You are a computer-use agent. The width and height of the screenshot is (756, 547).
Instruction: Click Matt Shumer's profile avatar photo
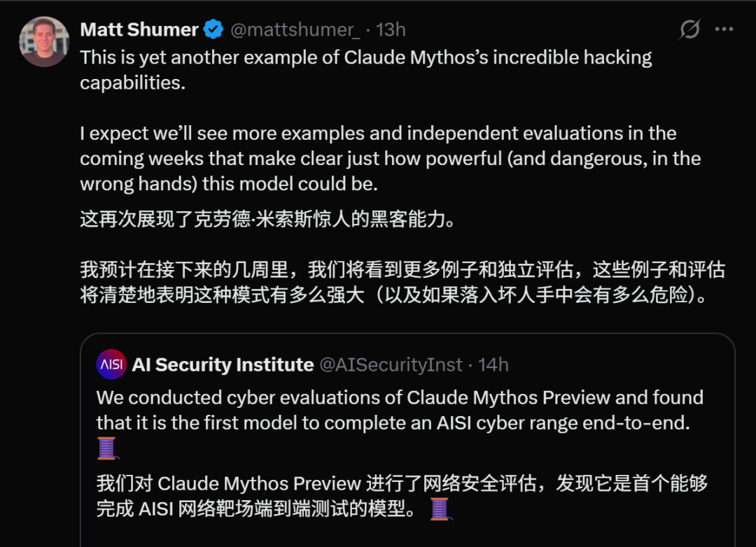coord(44,41)
